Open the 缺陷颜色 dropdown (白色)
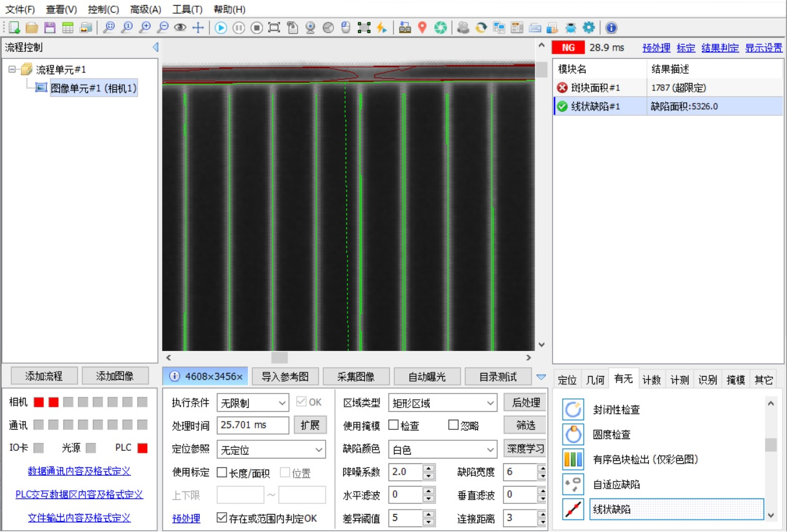 (442, 450)
